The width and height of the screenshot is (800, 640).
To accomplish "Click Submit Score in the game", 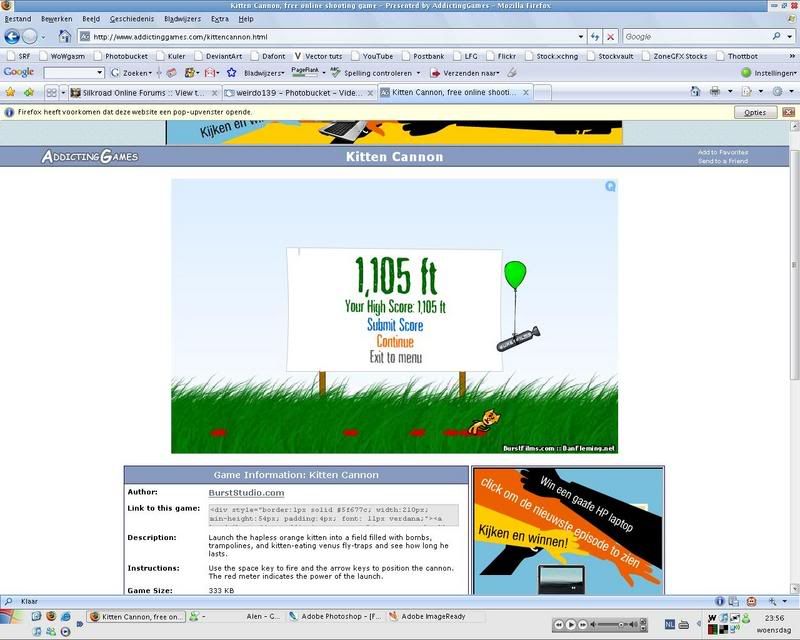I will click(x=395, y=325).
